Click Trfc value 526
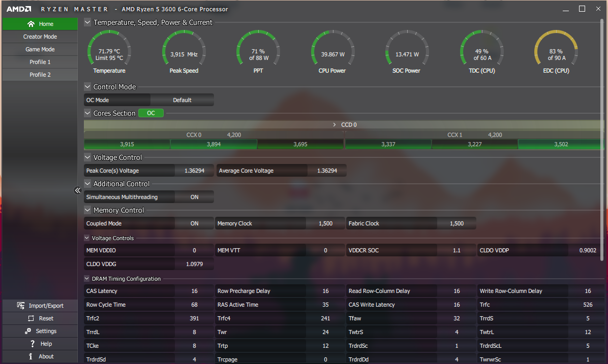 click(x=588, y=305)
